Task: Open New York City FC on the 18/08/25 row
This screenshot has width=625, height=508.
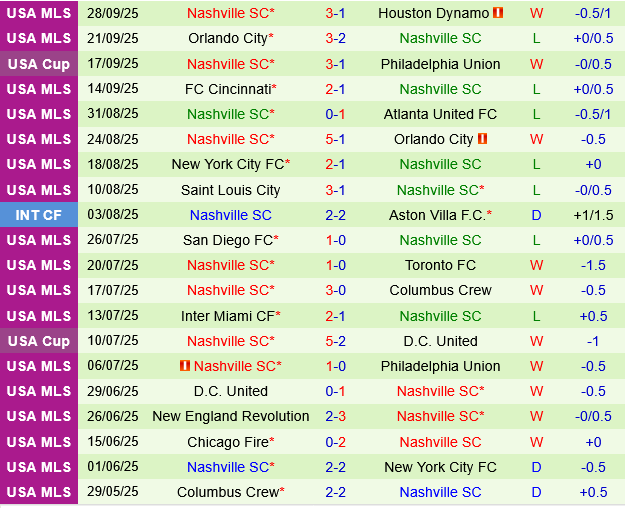Action: [227, 164]
